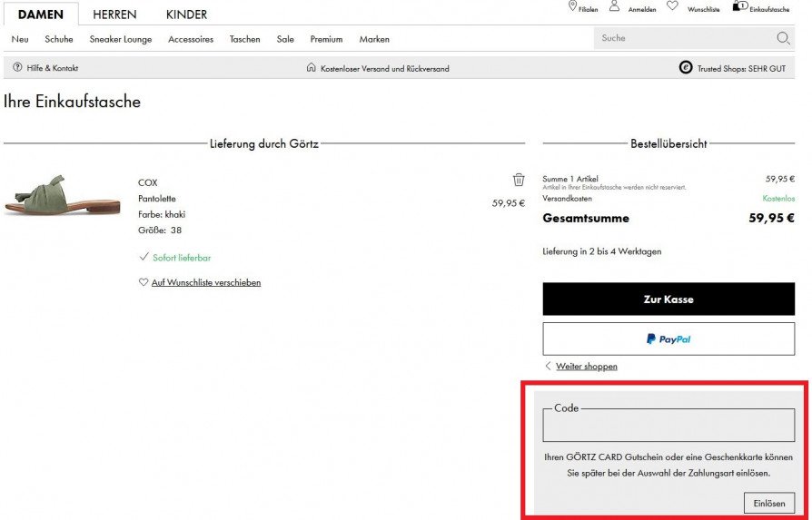This screenshot has width=812, height=520.
Task: Click the search magnifier icon
Action: tap(783, 38)
